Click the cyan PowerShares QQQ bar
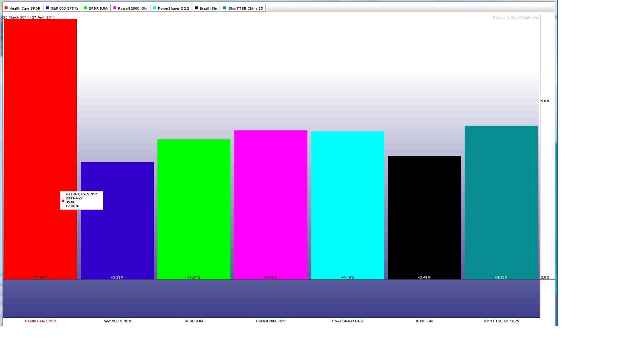644x349 pixels. click(x=347, y=205)
